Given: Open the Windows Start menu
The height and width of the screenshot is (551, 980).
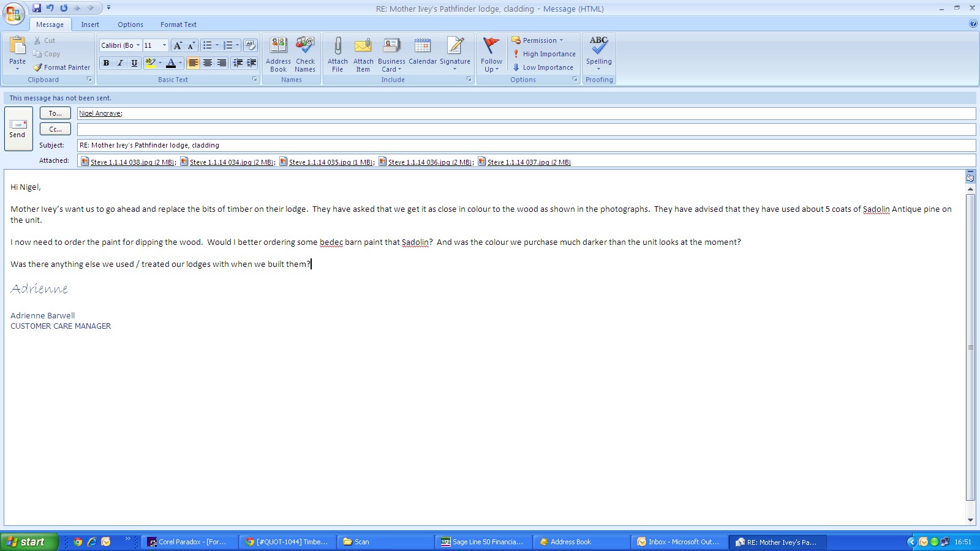Looking at the screenshot, I should [29, 542].
